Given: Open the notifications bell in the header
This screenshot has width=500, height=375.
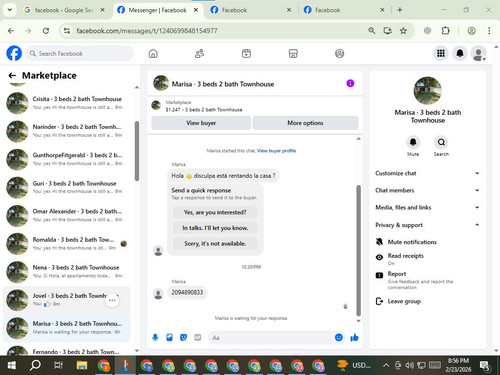Looking at the screenshot, I should [x=460, y=53].
